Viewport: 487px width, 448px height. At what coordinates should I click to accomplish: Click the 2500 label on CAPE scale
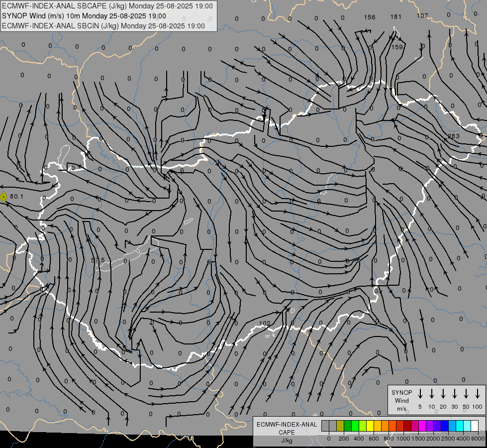tap(448, 439)
